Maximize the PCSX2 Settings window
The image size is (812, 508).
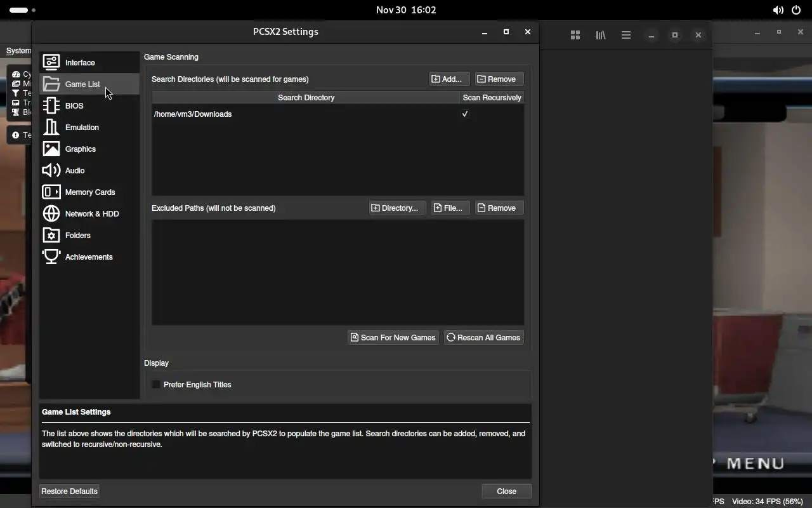pos(506,32)
